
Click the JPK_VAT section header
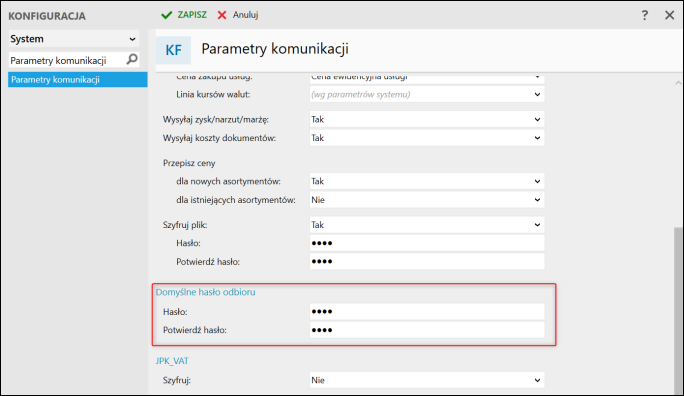tap(172, 361)
